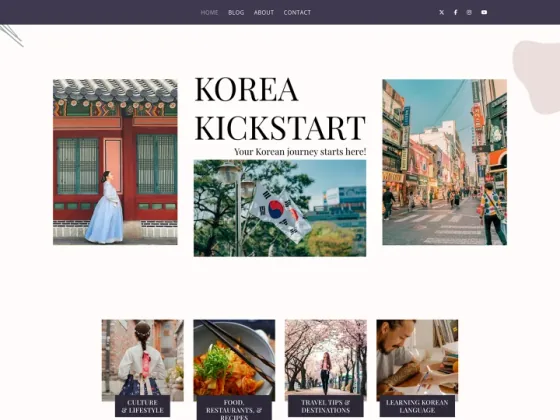Click the Food, Restaurants & Recipes label
This screenshot has width=560, height=420.
[x=234, y=408]
